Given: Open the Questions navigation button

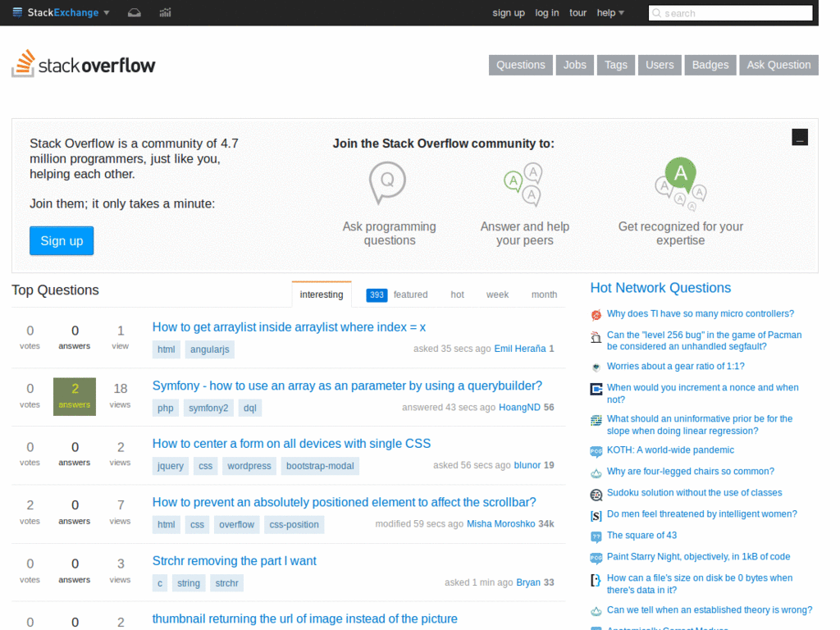Looking at the screenshot, I should click(x=520, y=65).
